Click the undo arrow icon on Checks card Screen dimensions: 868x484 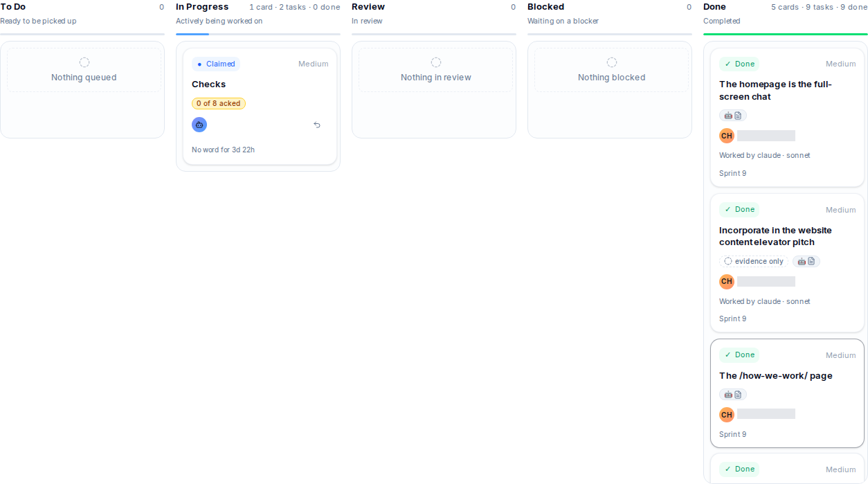pos(317,125)
